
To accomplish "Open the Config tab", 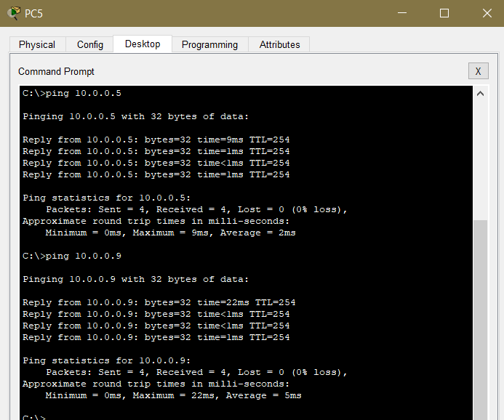I will tap(90, 44).
